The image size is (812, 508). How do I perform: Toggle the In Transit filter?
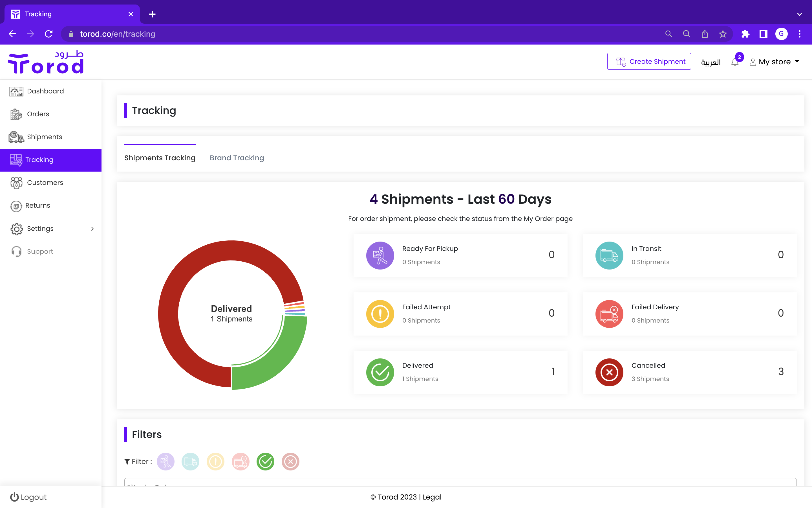coord(190,462)
